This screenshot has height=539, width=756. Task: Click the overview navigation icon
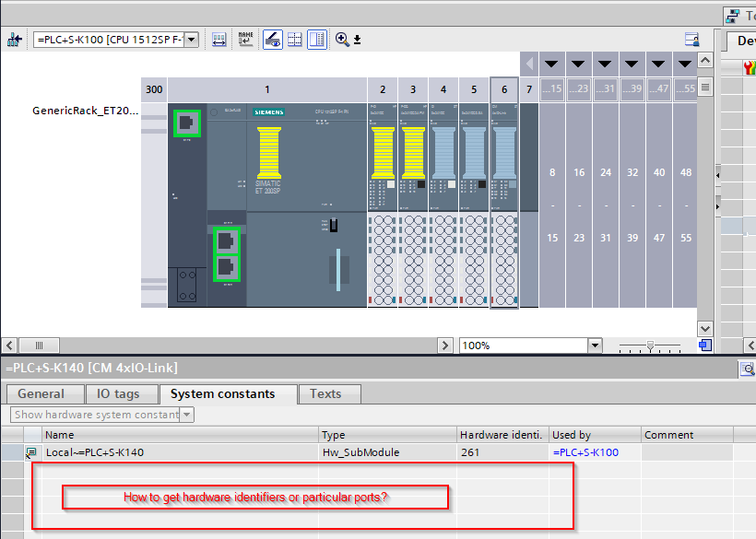pos(705,346)
